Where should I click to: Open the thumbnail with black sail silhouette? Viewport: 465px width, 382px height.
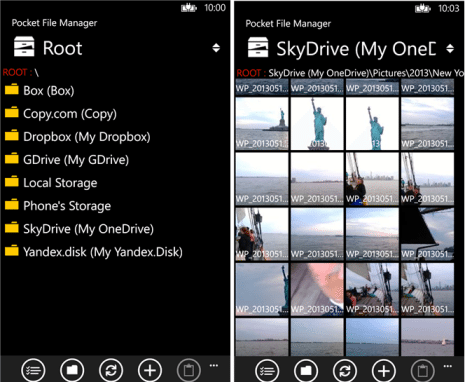point(427,234)
